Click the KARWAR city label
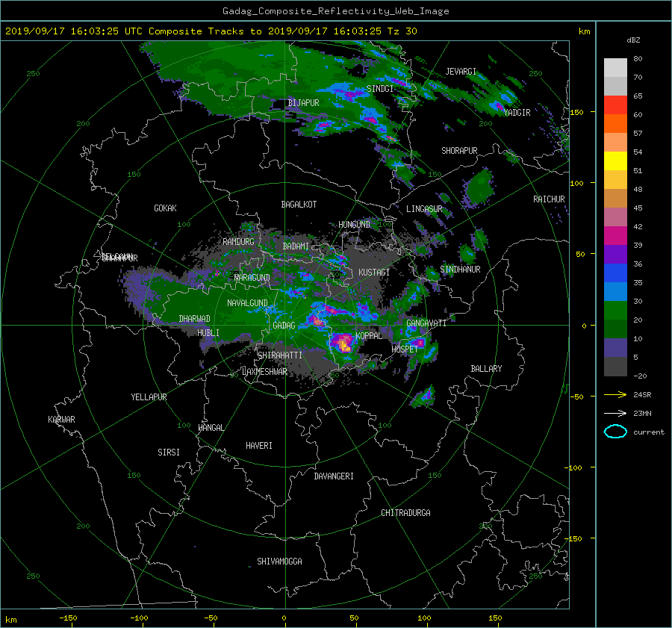The image size is (672, 628). (x=61, y=420)
